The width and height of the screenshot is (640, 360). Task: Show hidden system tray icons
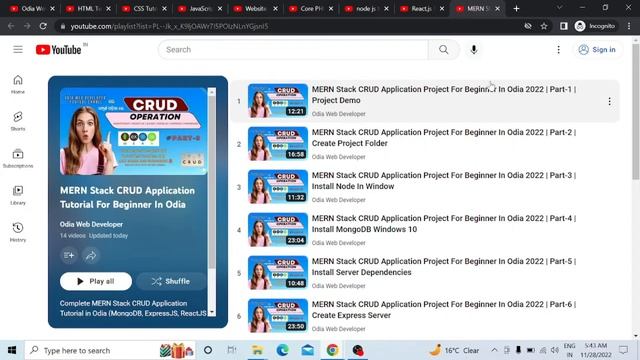pyautogui.click(x=494, y=350)
